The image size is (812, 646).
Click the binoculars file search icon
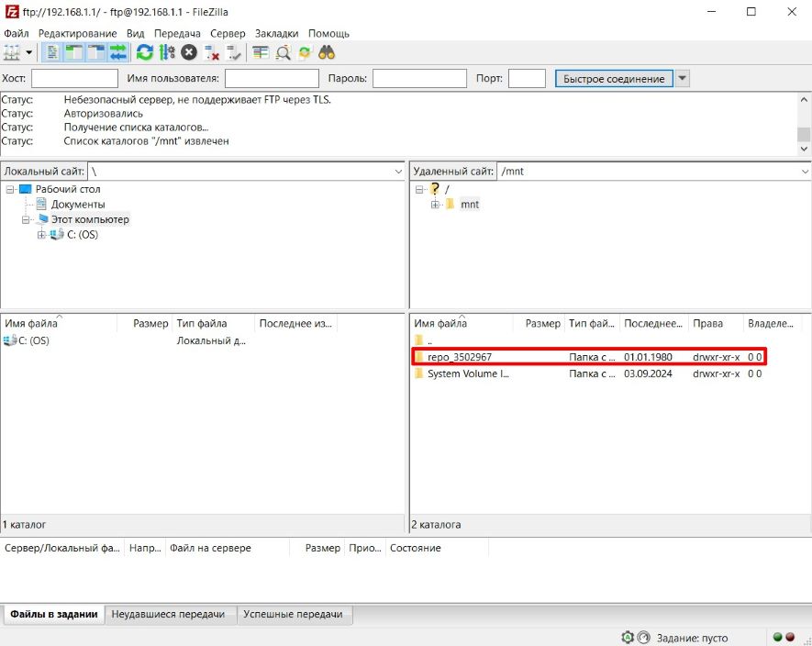pyautogui.click(x=327, y=52)
